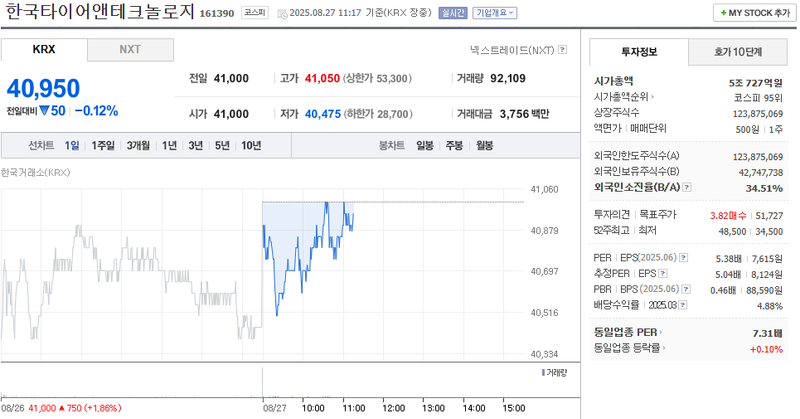
Task: Switch to the NXT tab
Action: point(130,50)
